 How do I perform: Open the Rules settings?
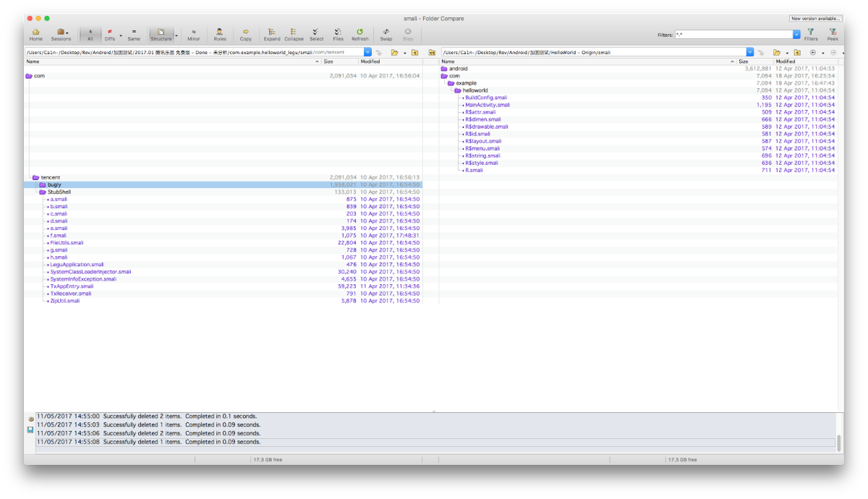coord(220,34)
